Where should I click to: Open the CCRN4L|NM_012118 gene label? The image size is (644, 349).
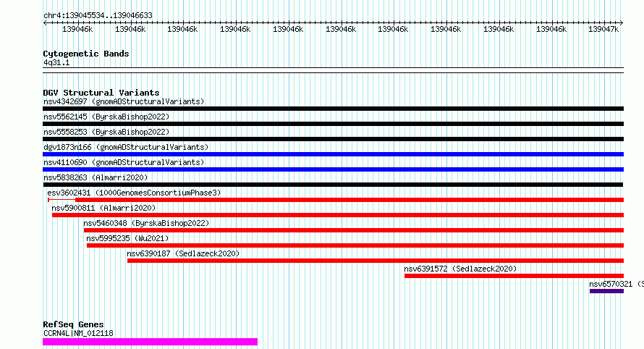pyautogui.click(x=78, y=333)
